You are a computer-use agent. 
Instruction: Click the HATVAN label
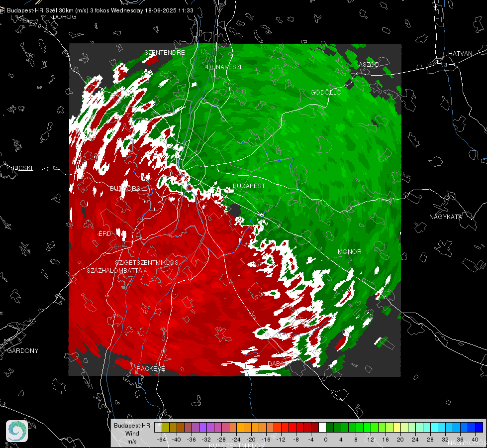point(460,53)
